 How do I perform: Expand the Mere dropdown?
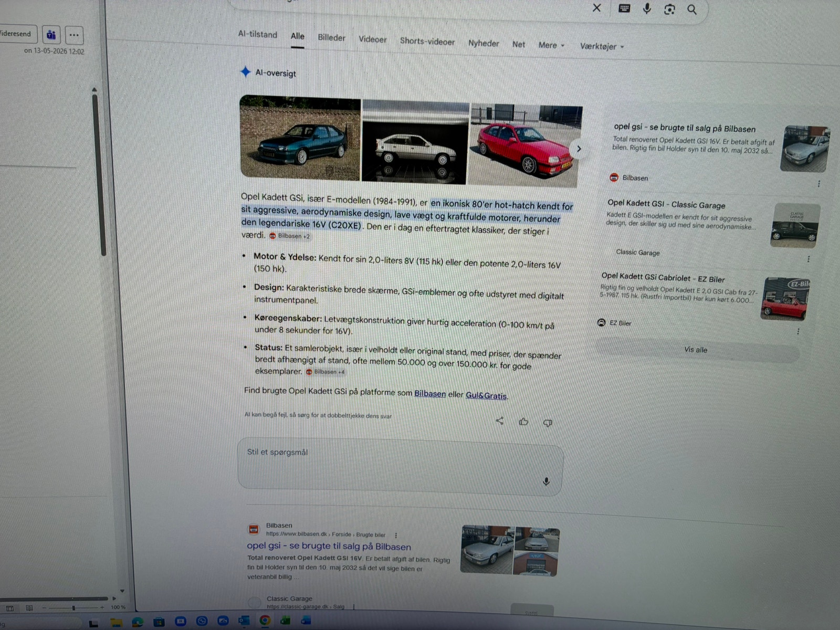(x=551, y=46)
